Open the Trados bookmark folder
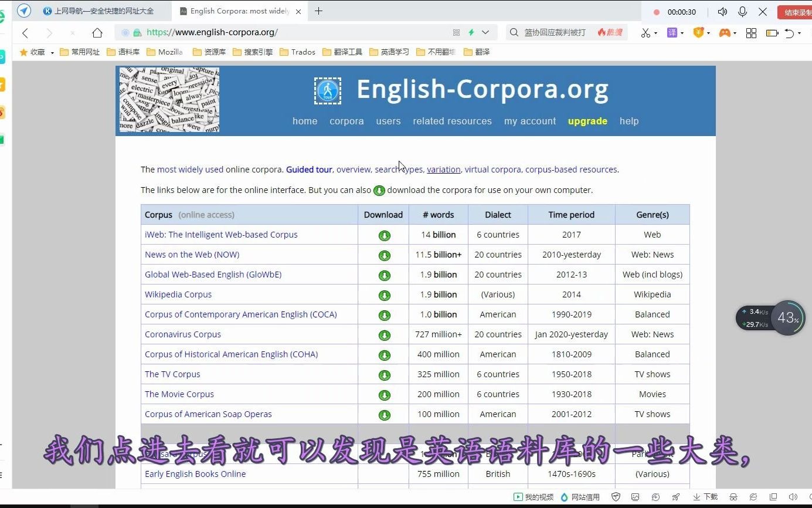The height and width of the screenshot is (508, 812). (297, 52)
